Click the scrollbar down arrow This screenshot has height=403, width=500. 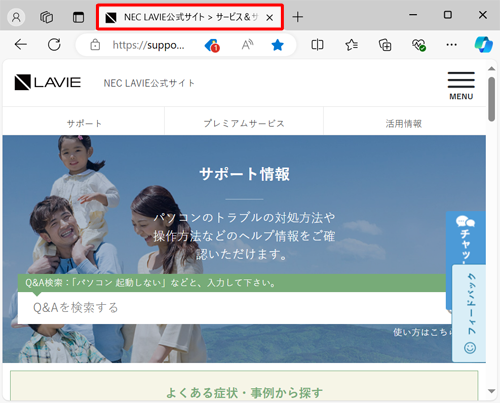(x=492, y=391)
